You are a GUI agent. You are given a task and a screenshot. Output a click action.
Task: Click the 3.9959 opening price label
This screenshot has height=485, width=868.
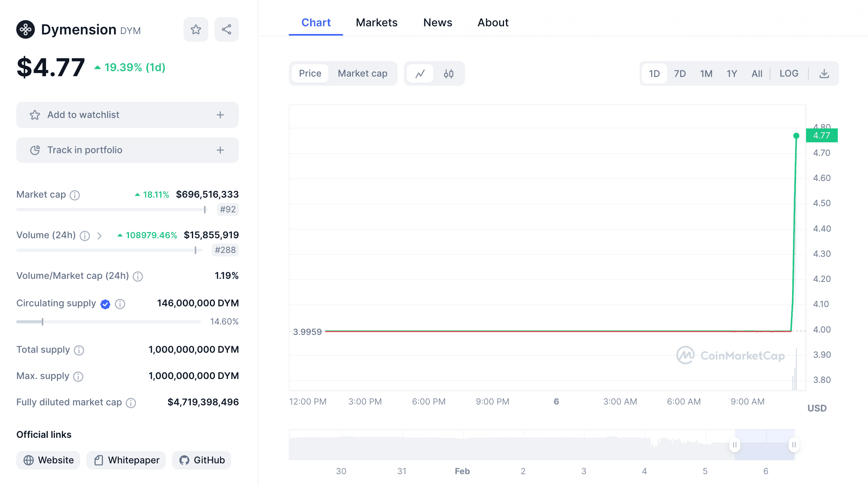pos(307,332)
